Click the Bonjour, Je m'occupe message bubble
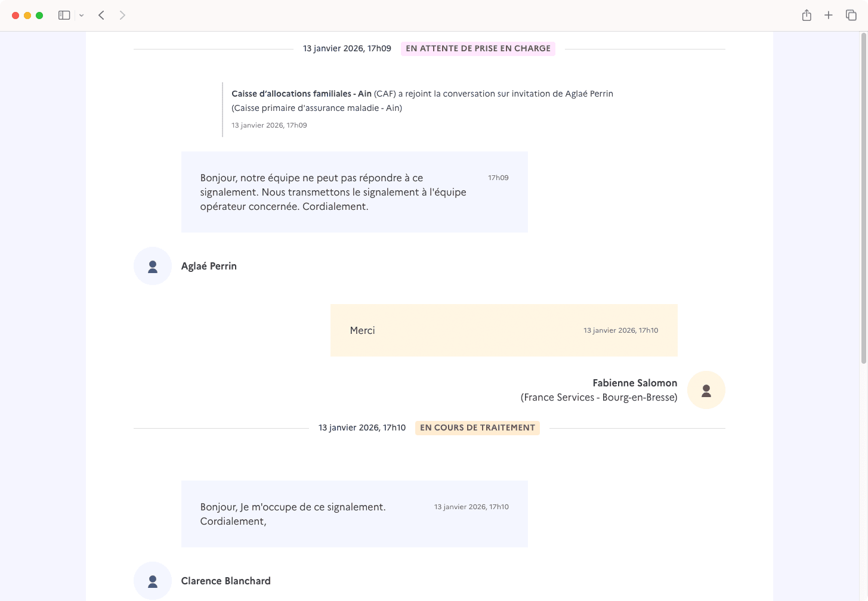This screenshot has height=601, width=868. tap(354, 513)
